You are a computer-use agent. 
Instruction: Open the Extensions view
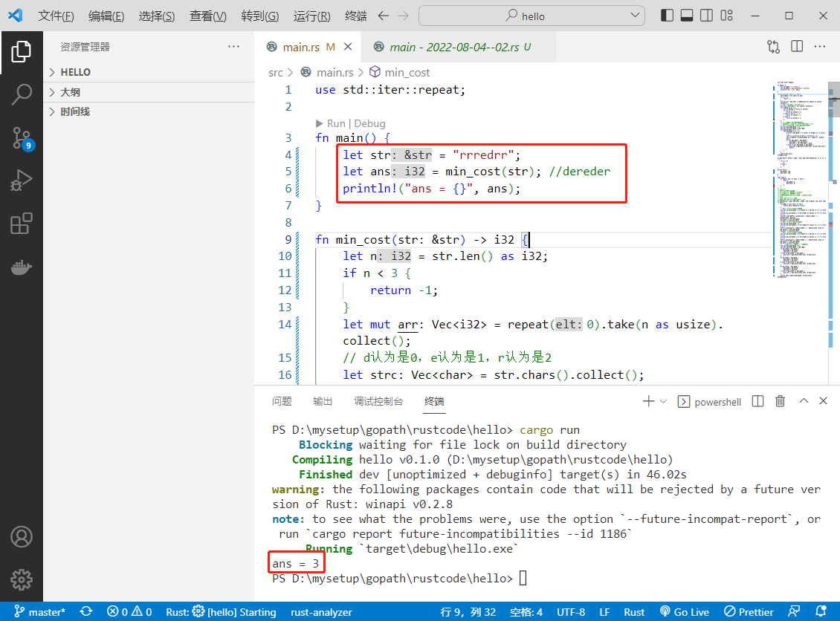coord(22,224)
